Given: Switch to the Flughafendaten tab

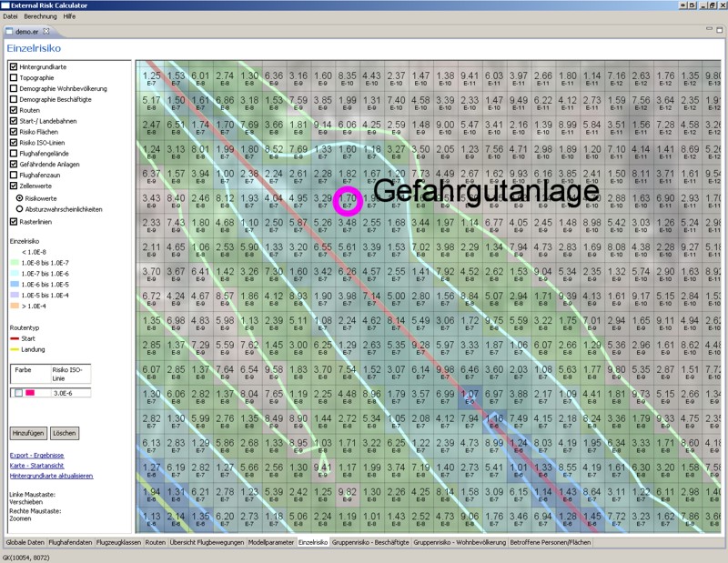Looking at the screenshot, I should 69,541.
